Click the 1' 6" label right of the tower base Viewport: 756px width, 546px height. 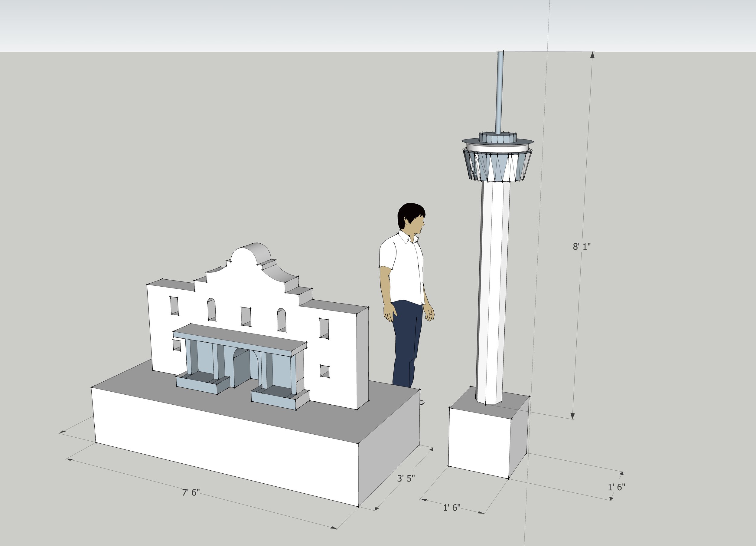coord(616,487)
